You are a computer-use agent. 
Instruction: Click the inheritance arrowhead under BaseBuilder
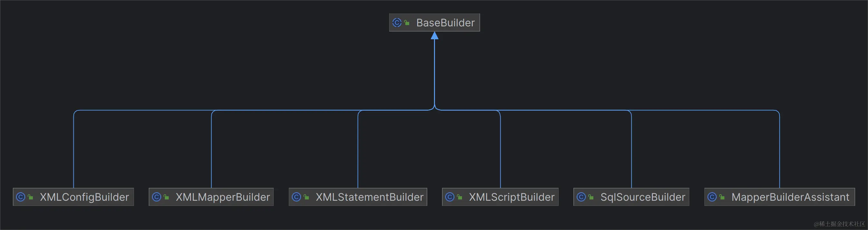coord(435,35)
